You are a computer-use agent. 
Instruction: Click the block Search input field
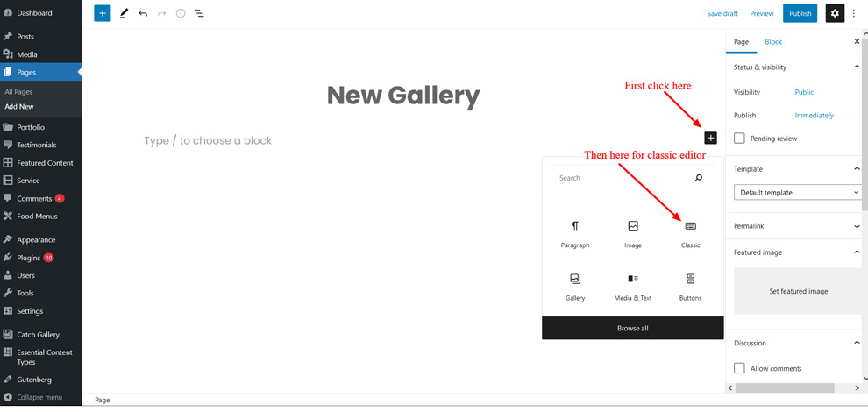[623, 178]
